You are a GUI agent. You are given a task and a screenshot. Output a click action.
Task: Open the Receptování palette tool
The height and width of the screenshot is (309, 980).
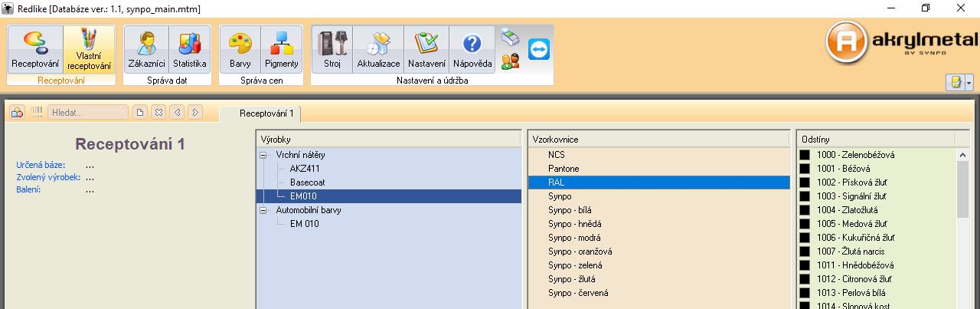click(x=35, y=49)
